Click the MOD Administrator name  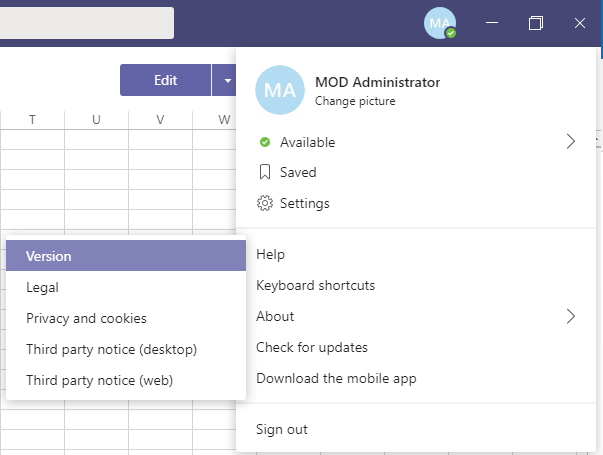tap(377, 82)
